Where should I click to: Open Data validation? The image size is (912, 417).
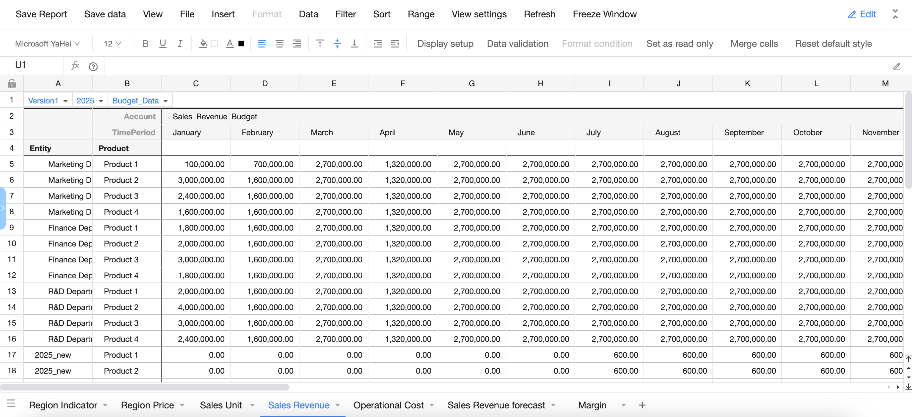coord(518,44)
